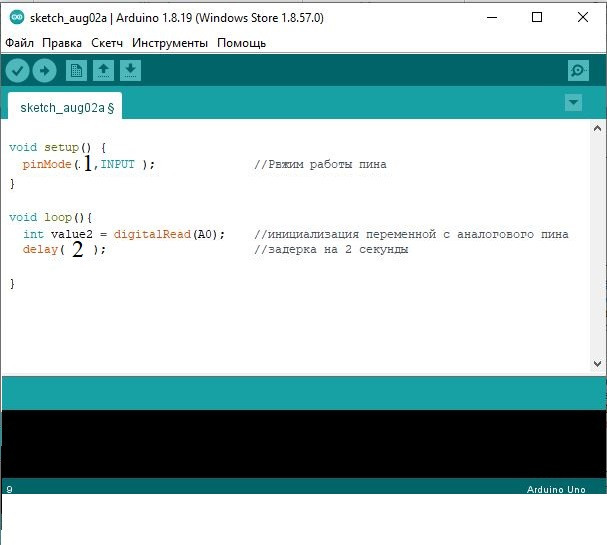Expand the tab options dropdown arrow
The image size is (607, 545).
573,103
